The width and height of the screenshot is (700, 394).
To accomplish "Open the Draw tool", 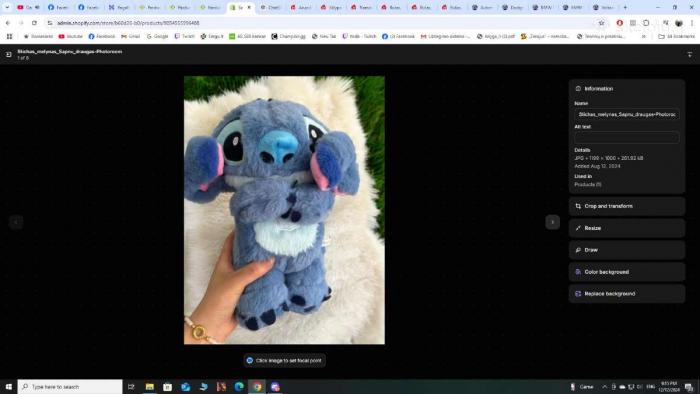I will 626,250.
